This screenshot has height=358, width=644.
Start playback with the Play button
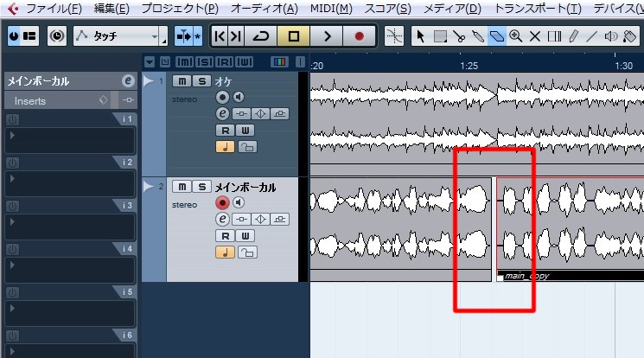pos(327,36)
